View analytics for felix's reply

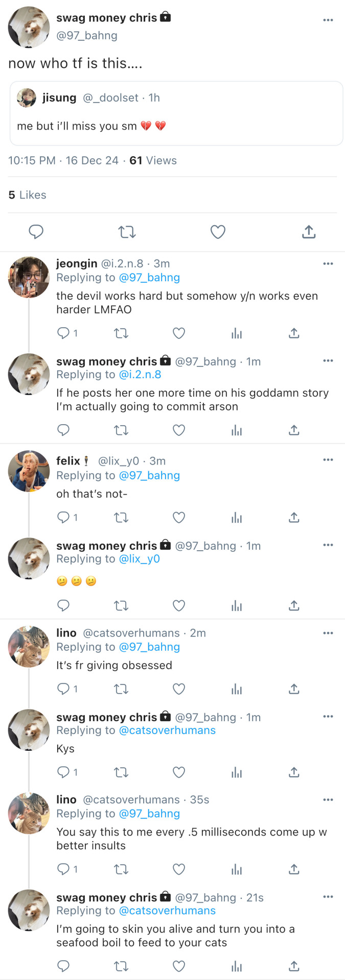tap(237, 518)
